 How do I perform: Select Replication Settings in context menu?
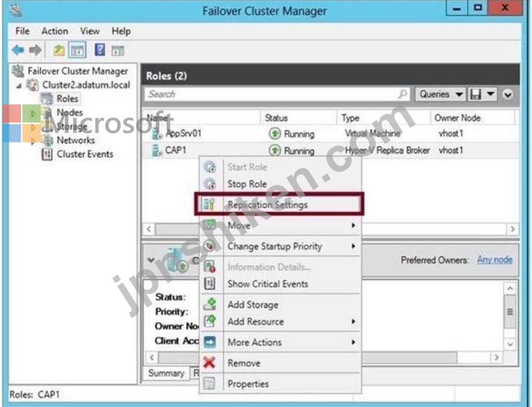280,205
